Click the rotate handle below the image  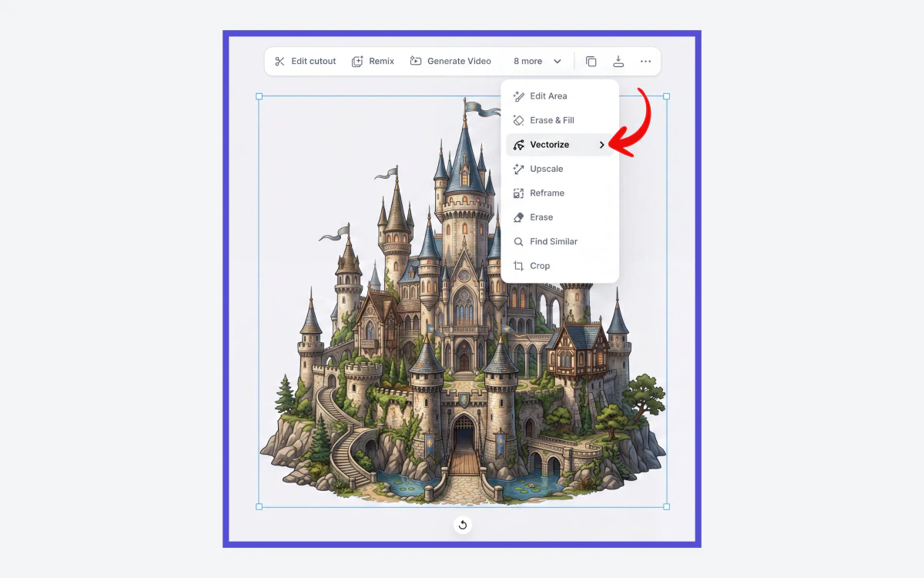(x=462, y=525)
